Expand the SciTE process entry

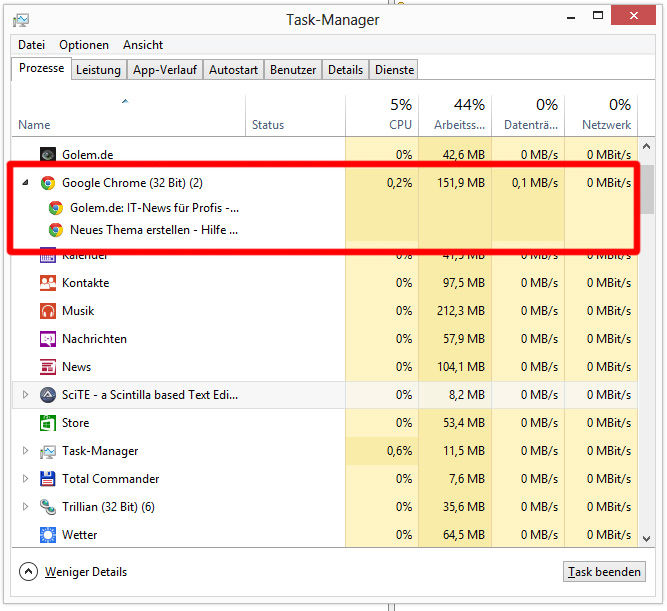point(25,395)
